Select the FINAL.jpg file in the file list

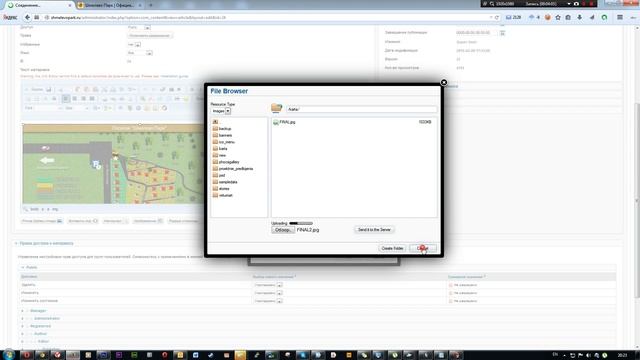pos(284,122)
